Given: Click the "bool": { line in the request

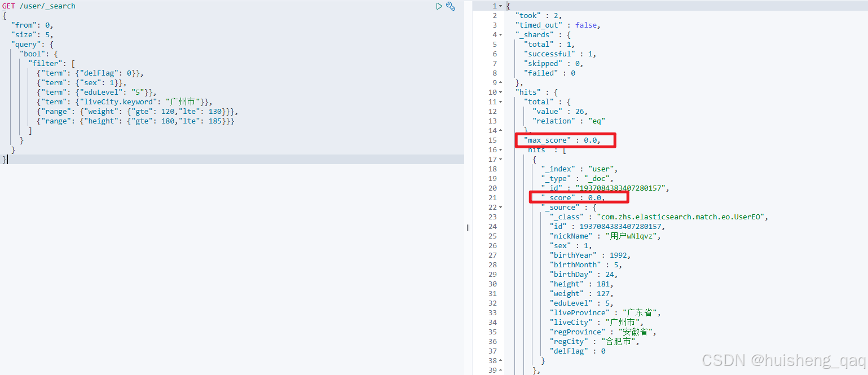Looking at the screenshot, I should [x=39, y=54].
